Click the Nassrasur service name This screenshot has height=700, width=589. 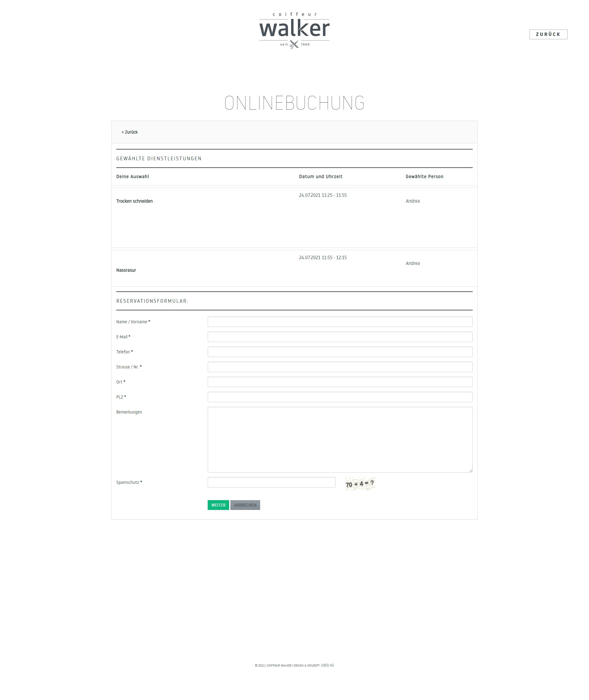(126, 270)
